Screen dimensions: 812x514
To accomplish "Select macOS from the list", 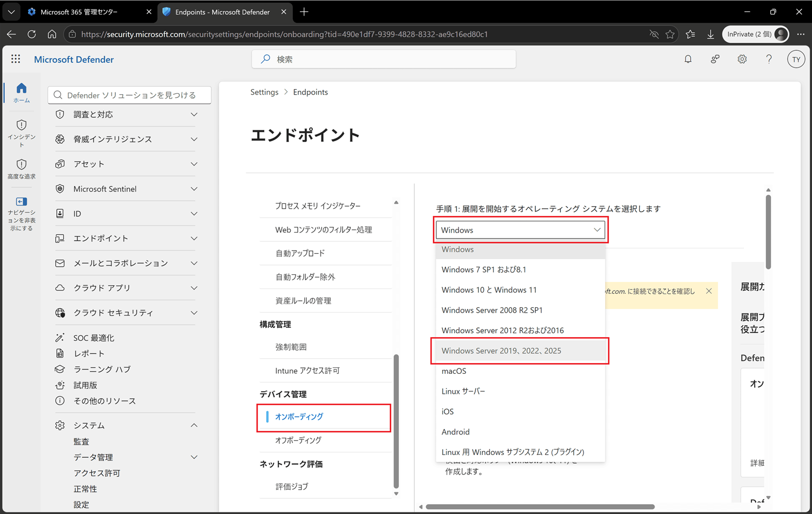I will tap(520, 371).
